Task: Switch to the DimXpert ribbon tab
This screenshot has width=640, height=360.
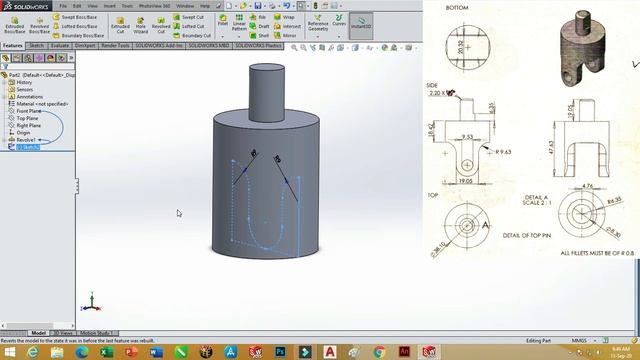Action: 85,46
